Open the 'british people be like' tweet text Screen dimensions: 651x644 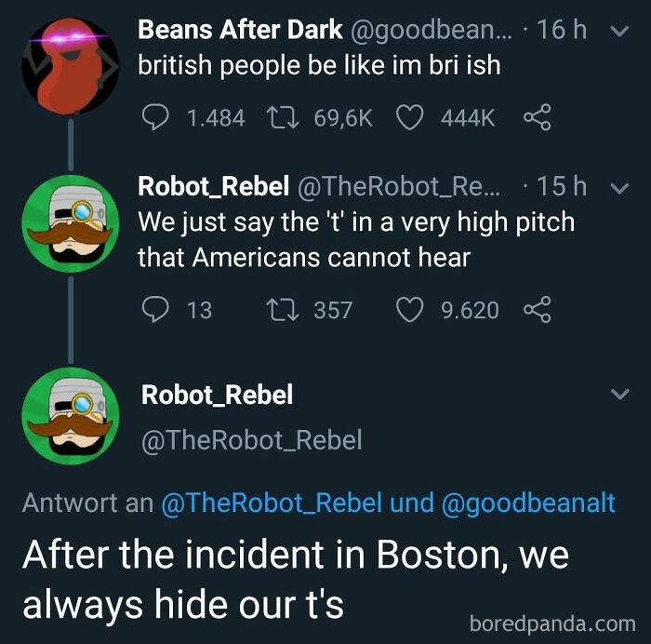318,66
